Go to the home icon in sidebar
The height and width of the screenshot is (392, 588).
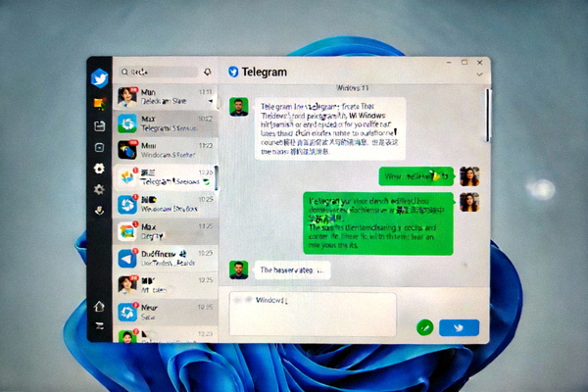click(x=99, y=306)
